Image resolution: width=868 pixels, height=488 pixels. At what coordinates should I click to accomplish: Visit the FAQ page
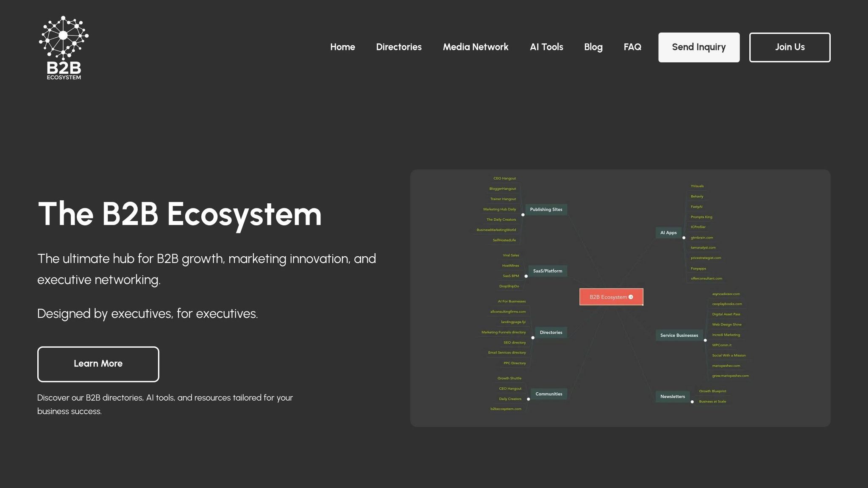click(x=632, y=47)
